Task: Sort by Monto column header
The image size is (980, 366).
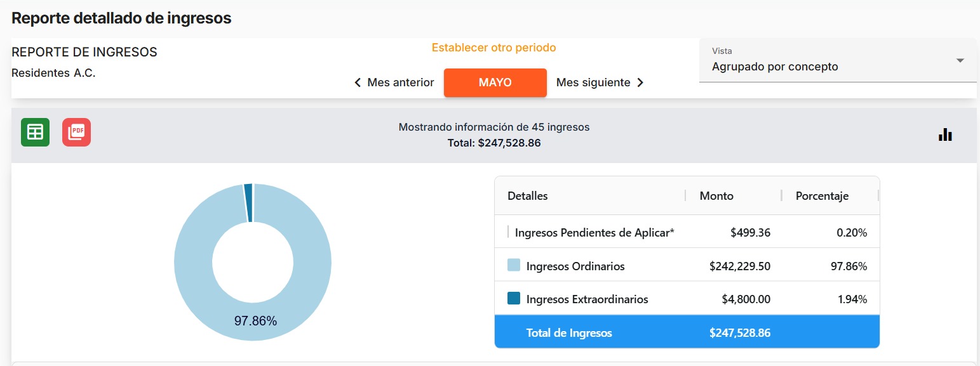Action: (716, 196)
